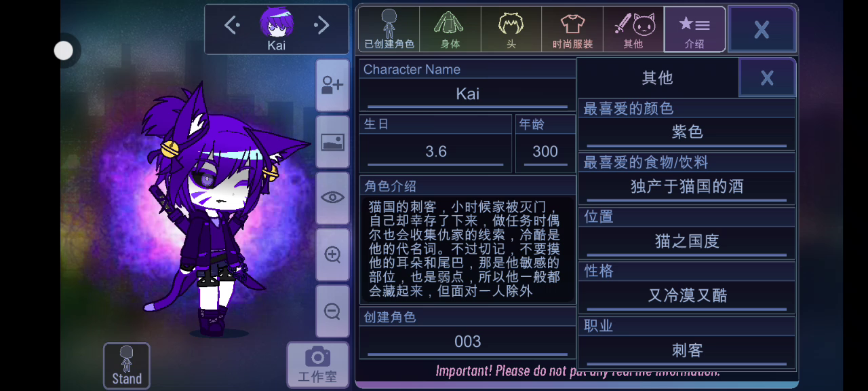The image size is (868, 391).
Task: Open the 已创建角色 tab
Action: (x=389, y=29)
